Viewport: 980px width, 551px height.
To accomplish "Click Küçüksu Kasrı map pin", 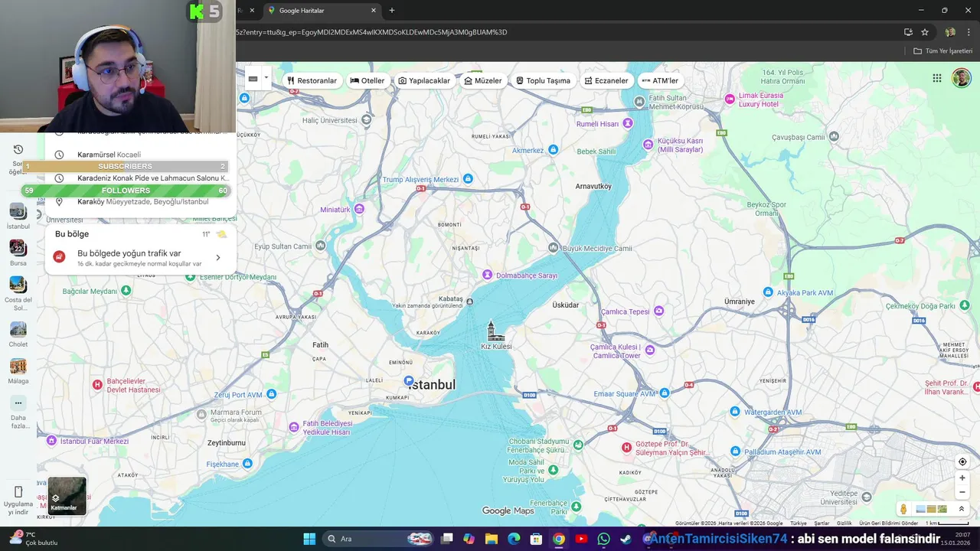I will [648, 144].
